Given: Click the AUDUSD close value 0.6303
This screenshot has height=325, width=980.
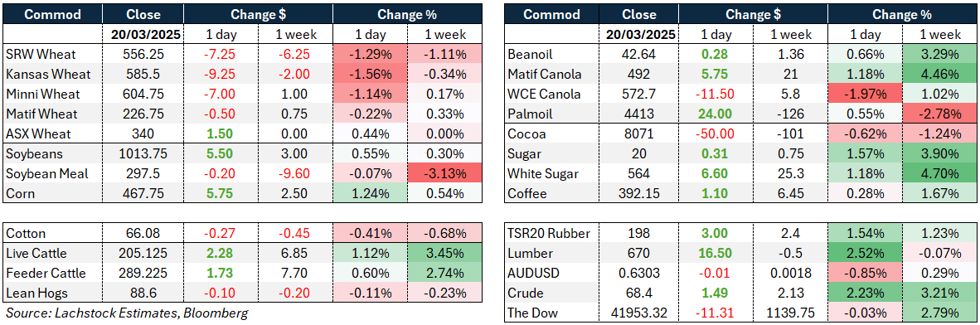Looking at the screenshot, I should coord(640,273).
